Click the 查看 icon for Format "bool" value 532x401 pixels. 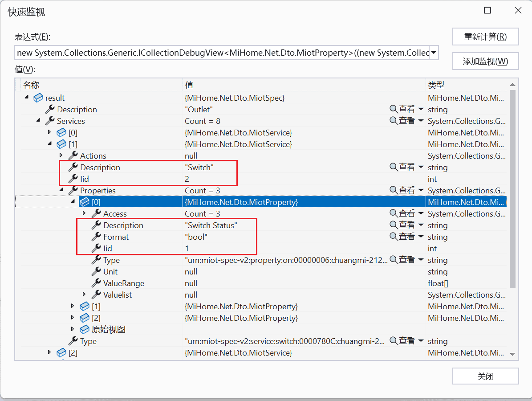(x=392, y=237)
